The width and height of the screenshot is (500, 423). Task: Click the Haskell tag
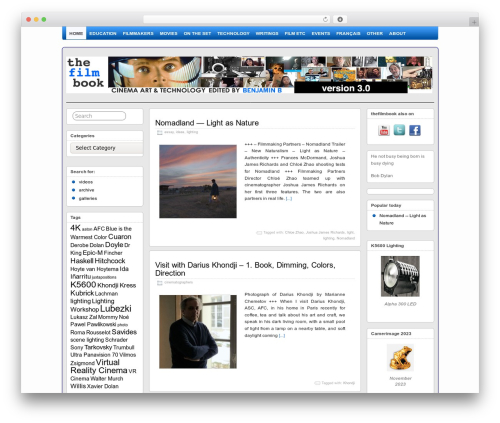pyautogui.click(x=82, y=261)
